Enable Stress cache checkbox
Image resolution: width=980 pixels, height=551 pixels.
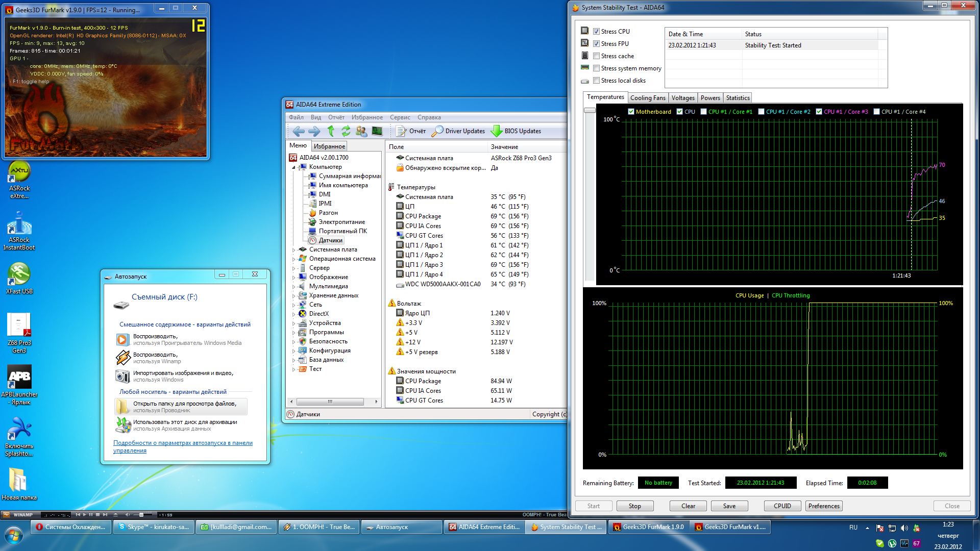coord(596,56)
